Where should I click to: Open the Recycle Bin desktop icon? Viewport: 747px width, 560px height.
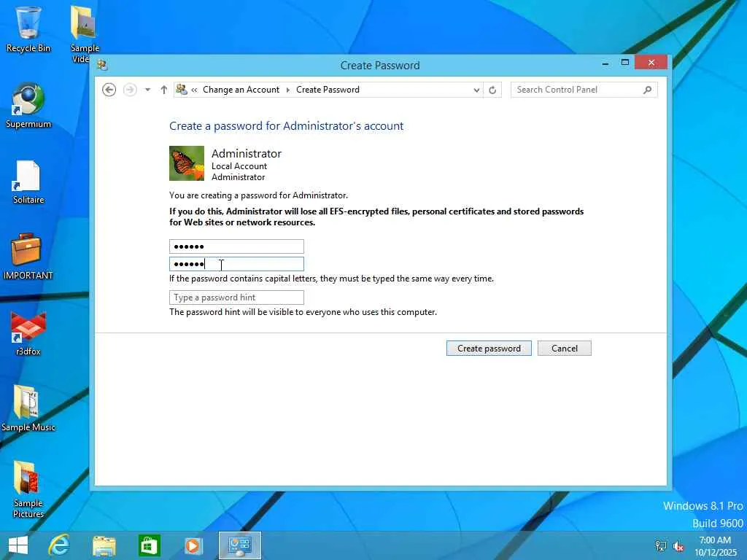(28, 28)
